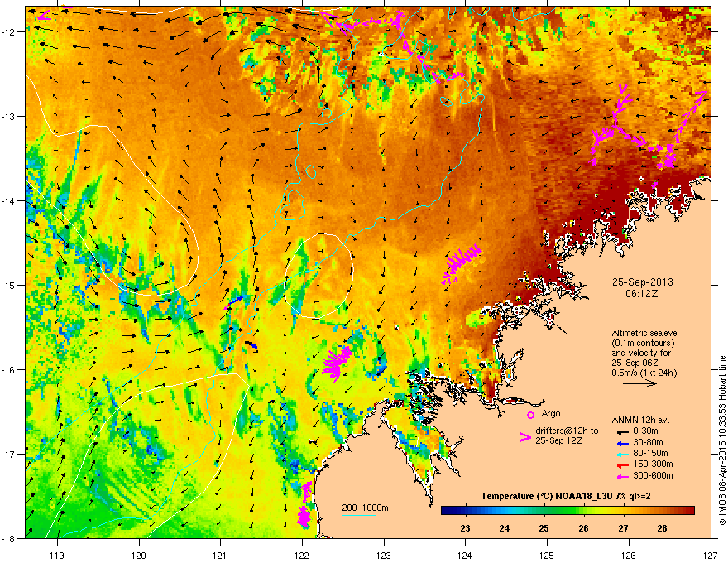Click the '80-150m' depth label
728x563 pixels.
[650, 454]
